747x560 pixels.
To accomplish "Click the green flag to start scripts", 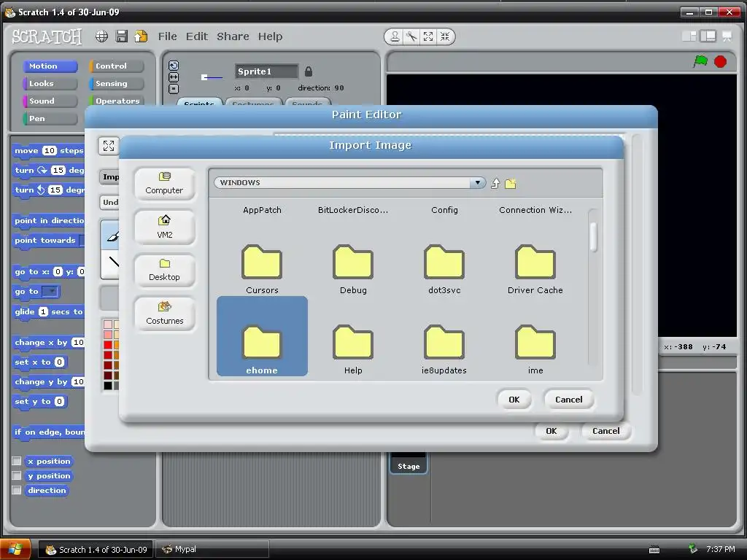I will (x=700, y=61).
